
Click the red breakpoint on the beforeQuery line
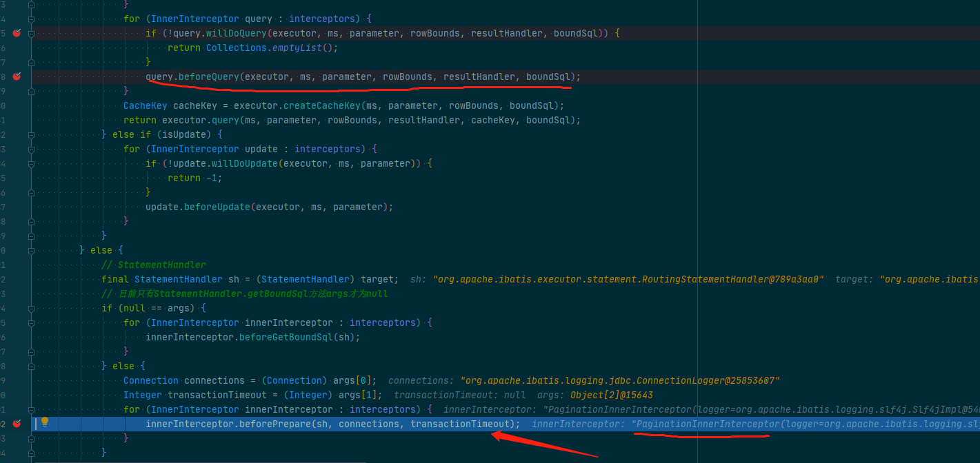coord(17,76)
